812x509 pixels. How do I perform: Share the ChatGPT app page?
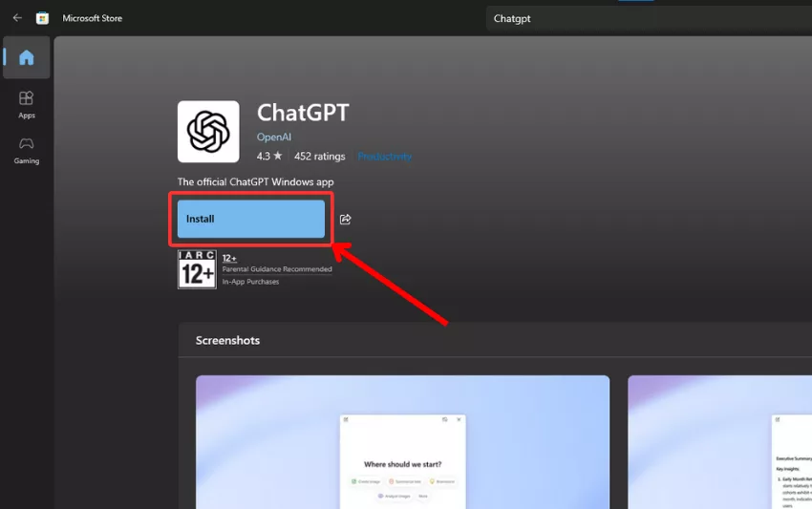pyautogui.click(x=346, y=219)
